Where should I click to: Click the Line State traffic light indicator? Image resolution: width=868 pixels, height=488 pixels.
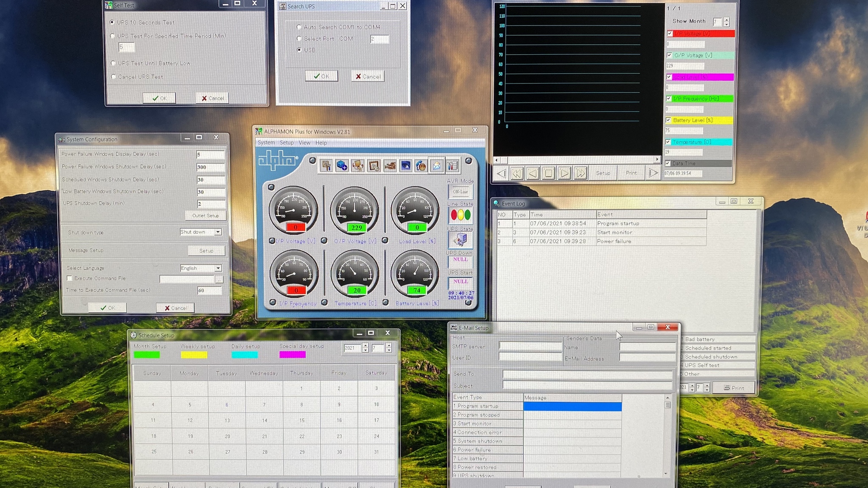point(461,215)
